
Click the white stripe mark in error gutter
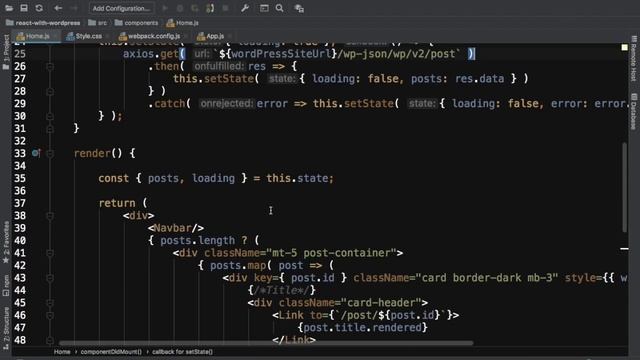tap(624, 248)
